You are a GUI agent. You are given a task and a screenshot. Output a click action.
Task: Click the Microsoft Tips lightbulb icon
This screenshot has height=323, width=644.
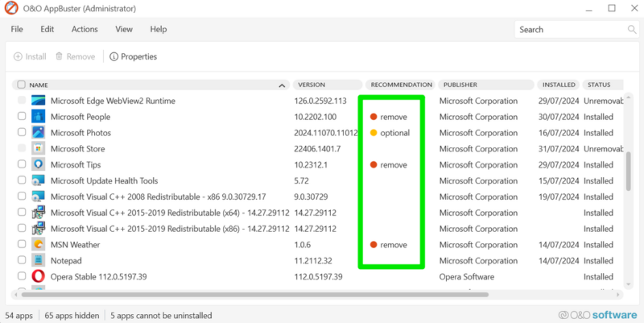click(39, 165)
